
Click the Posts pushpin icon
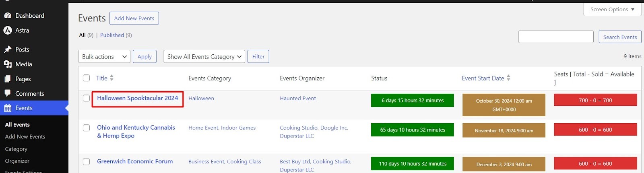(x=8, y=49)
